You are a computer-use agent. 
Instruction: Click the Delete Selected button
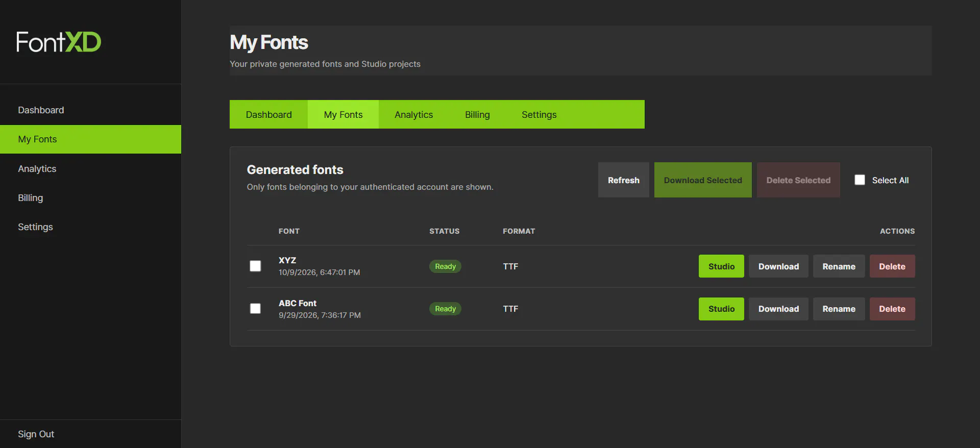(x=798, y=180)
